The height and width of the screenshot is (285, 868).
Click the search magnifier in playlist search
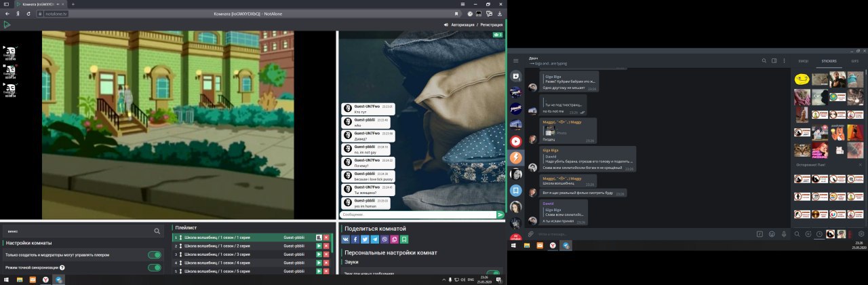click(x=157, y=231)
